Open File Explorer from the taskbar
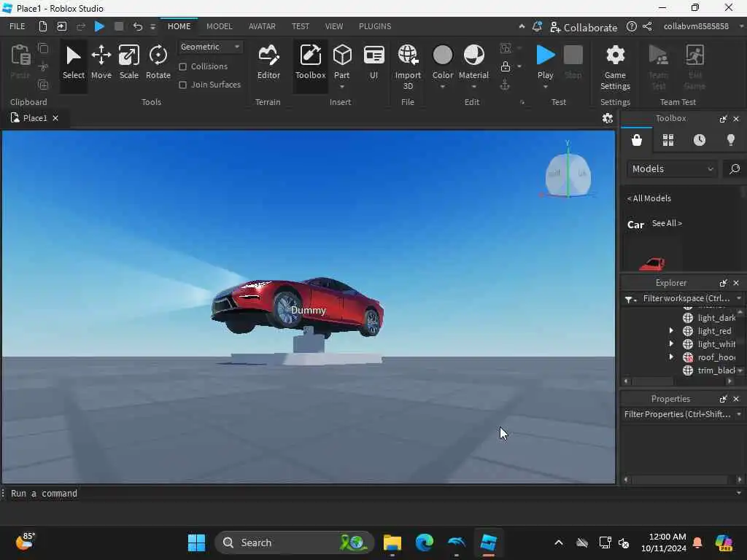 click(x=392, y=542)
